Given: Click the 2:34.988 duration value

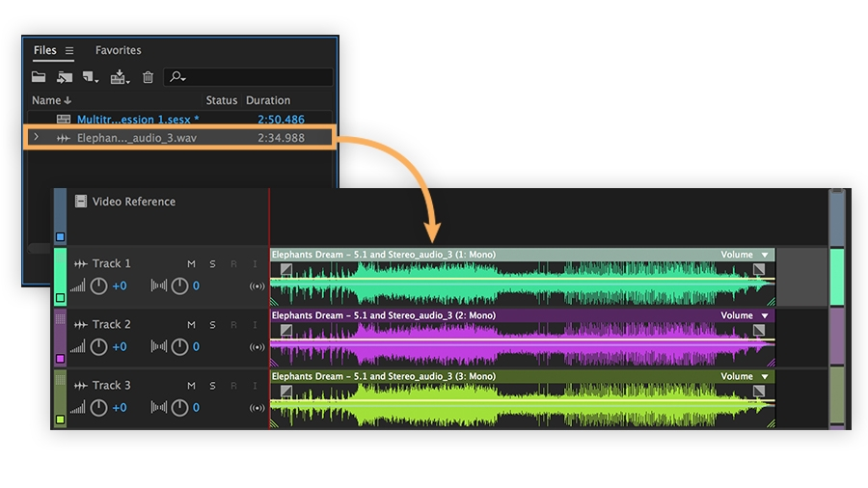Looking at the screenshot, I should pyautogui.click(x=281, y=138).
